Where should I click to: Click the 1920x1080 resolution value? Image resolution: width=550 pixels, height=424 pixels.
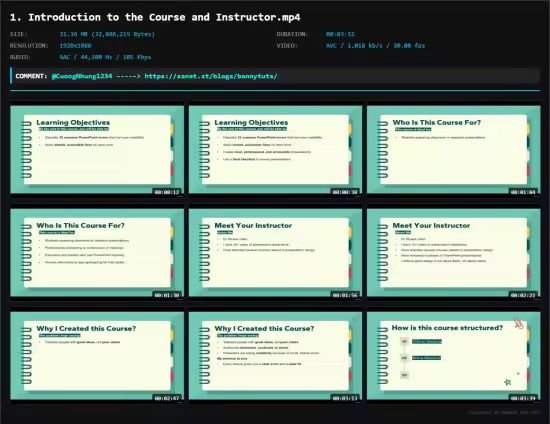point(75,46)
